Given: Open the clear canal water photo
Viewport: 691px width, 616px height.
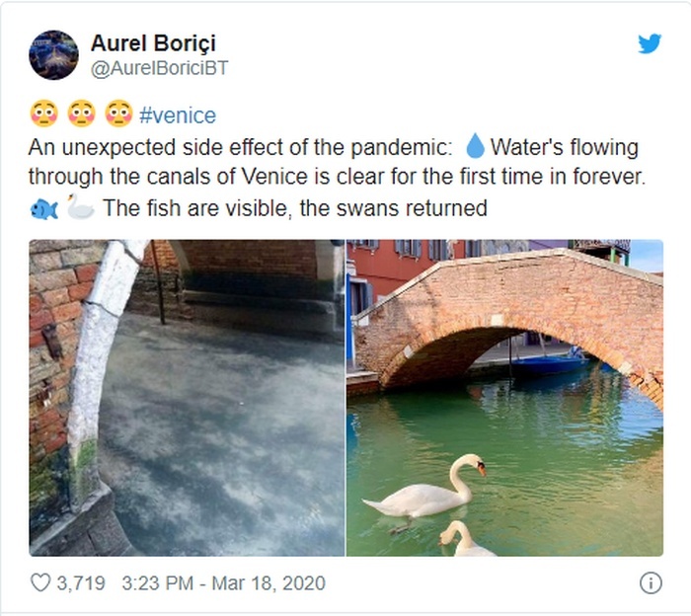Looking at the screenshot, I should [x=187, y=398].
